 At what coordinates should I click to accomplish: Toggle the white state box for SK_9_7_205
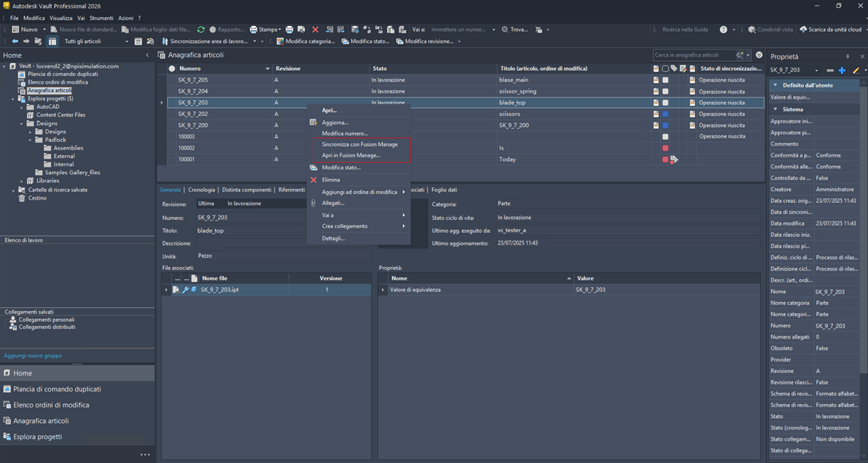coord(665,80)
